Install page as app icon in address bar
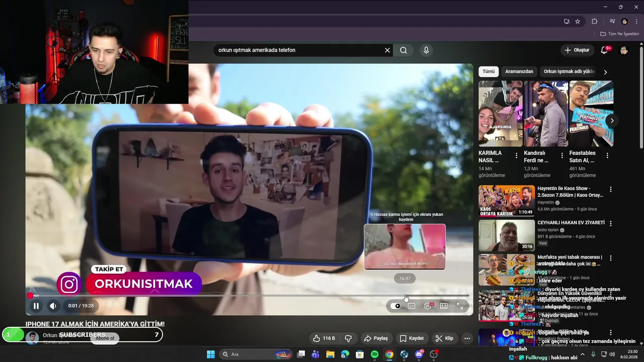 click(x=567, y=22)
